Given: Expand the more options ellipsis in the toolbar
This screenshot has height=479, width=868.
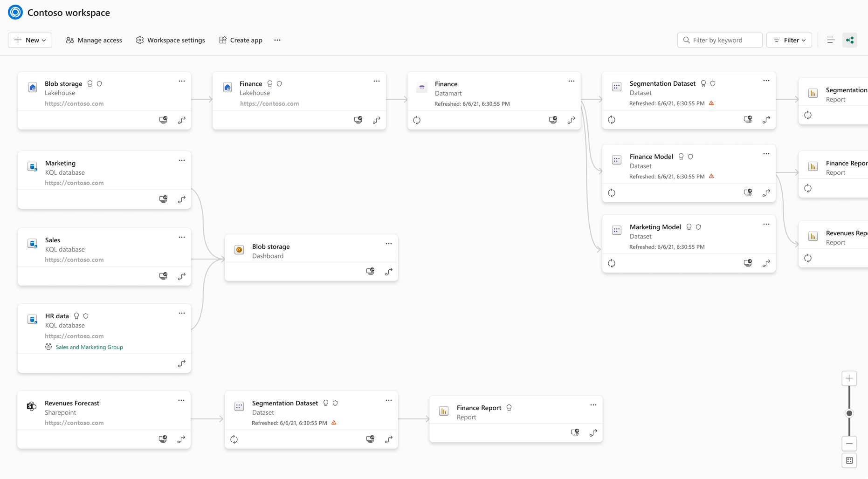Looking at the screenshot, I should 277,40.
